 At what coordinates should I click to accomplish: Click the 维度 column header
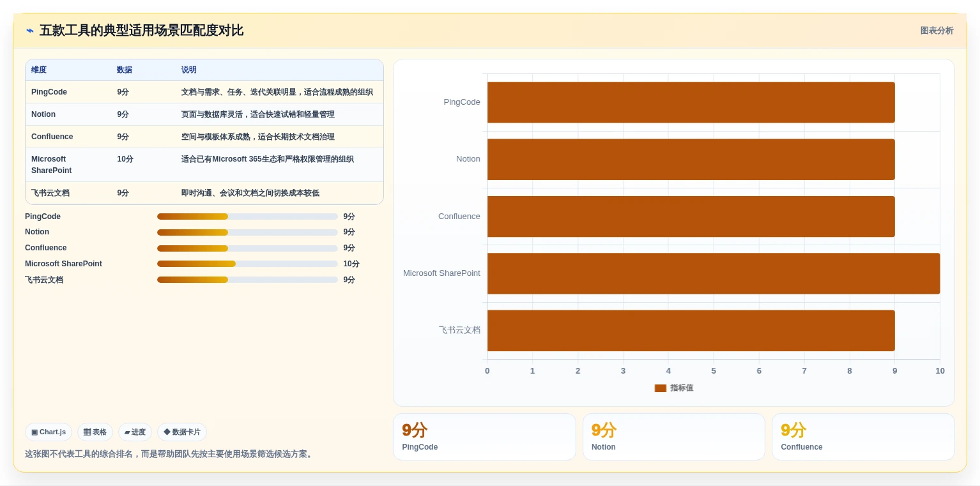pyautogui.click(x=39, y=70)
